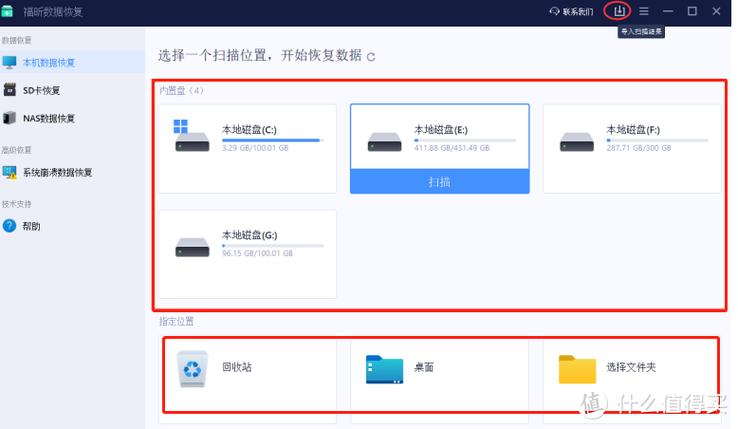Click the G: drive usage bar

pos(273,245)
